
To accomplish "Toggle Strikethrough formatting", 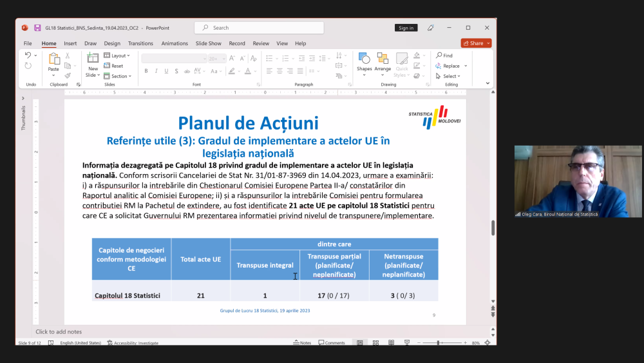I will (187, 71).
